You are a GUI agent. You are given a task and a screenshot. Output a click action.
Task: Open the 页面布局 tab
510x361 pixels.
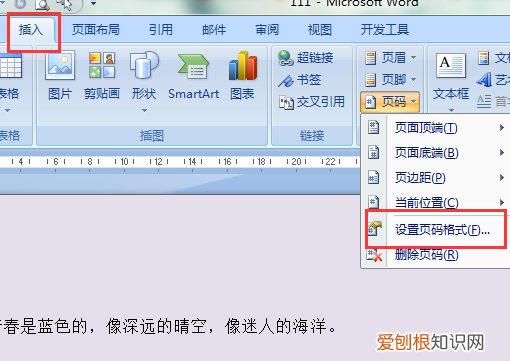96,30
